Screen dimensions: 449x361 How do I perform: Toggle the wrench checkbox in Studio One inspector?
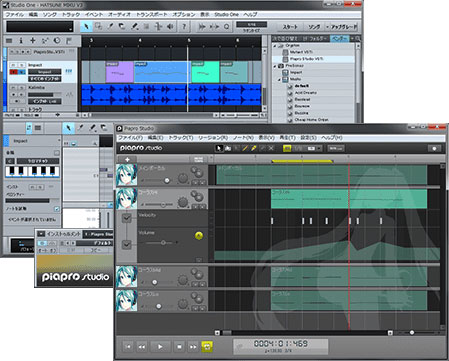coord(57,153)
